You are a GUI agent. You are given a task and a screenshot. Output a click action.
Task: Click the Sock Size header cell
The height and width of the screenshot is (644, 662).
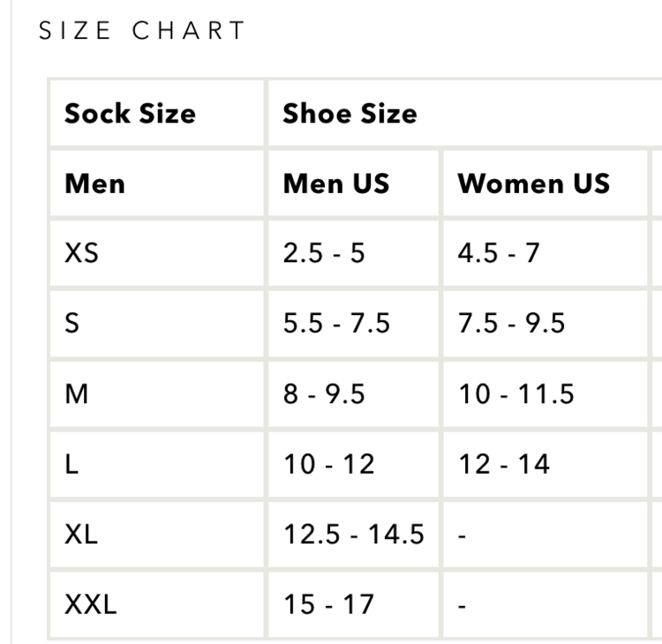[130, 114]
